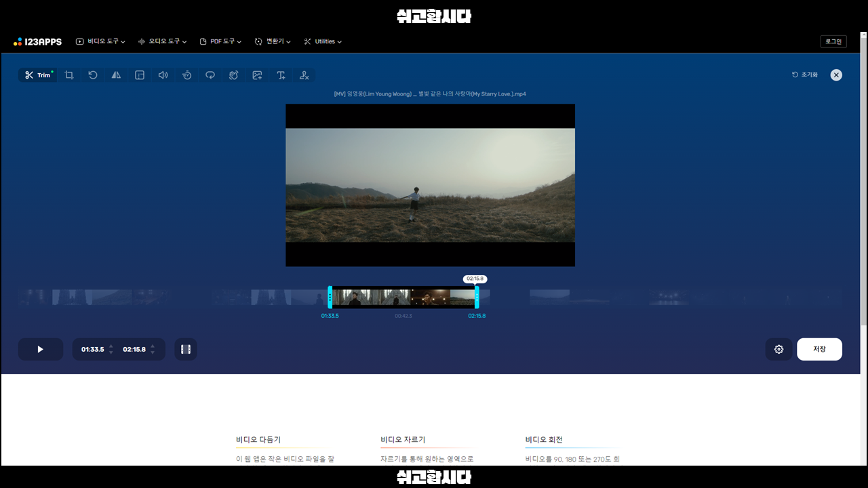Select the Add text tool

(281, 75)
